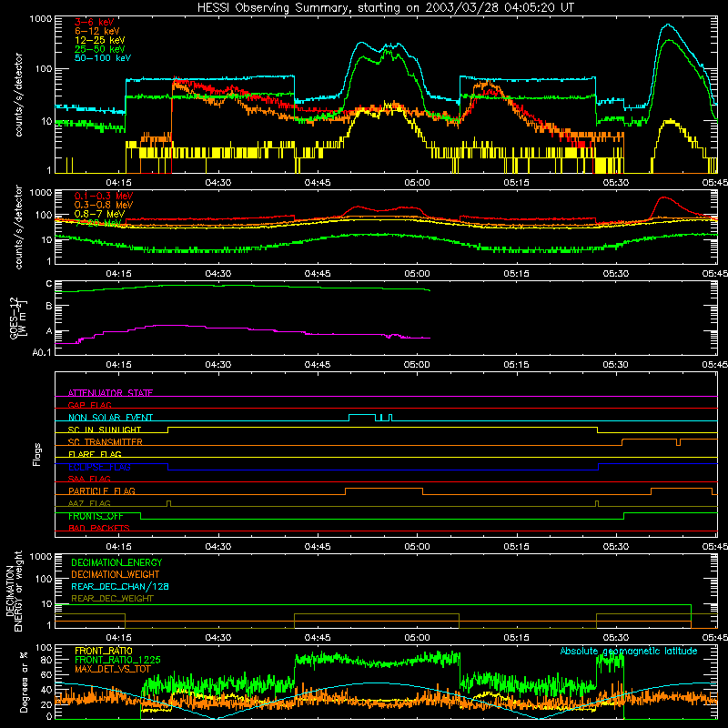The image size is (728, 728).
Task: Click the REAR_DEC_CHAN/128 legend label
Action: click(120, 586)
